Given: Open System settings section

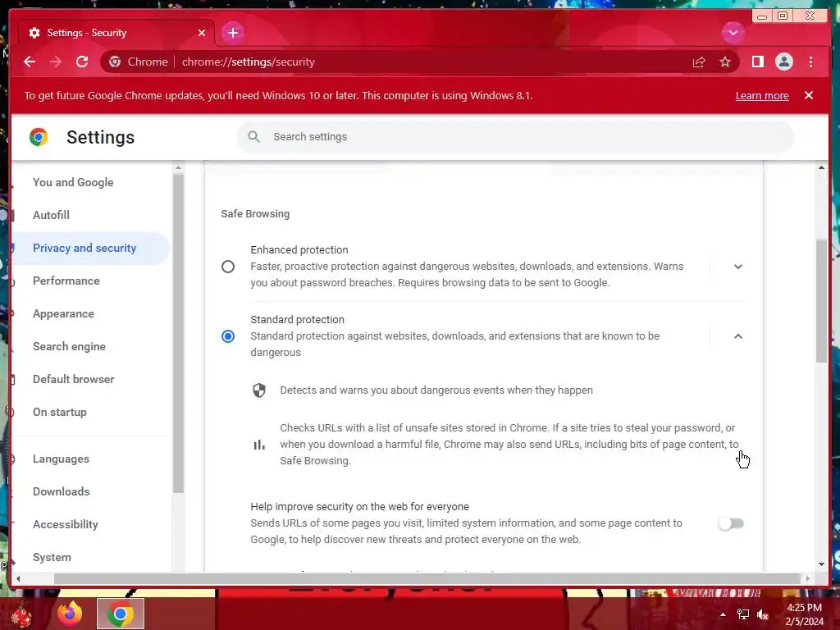Looking at the screenshot, I should click(x=52, y=557).
